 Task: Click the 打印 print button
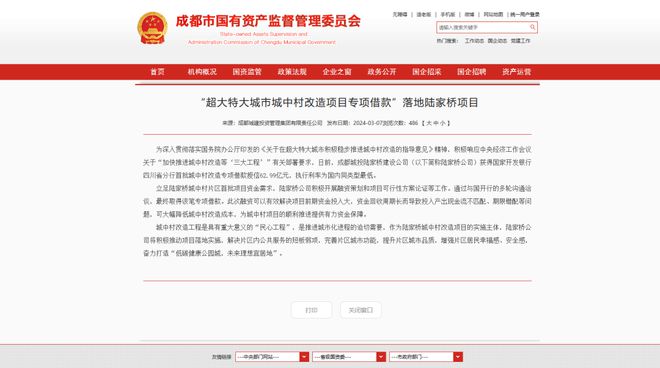point(311,310)
